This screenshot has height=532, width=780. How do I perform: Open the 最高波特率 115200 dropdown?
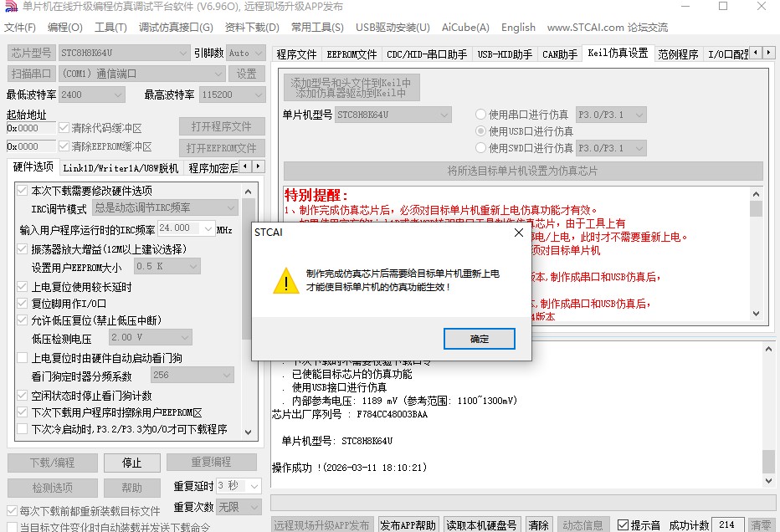click(x=233, y=95)
